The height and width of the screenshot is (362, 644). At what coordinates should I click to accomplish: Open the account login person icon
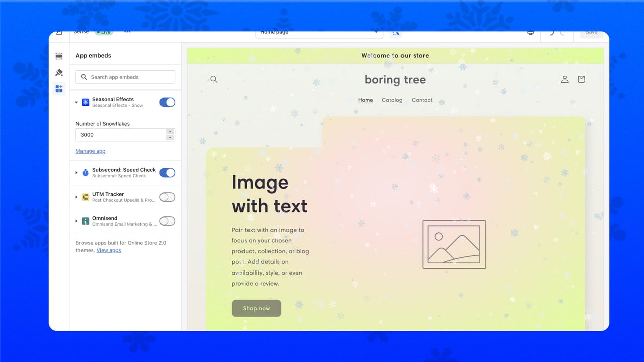pos(565,79)
